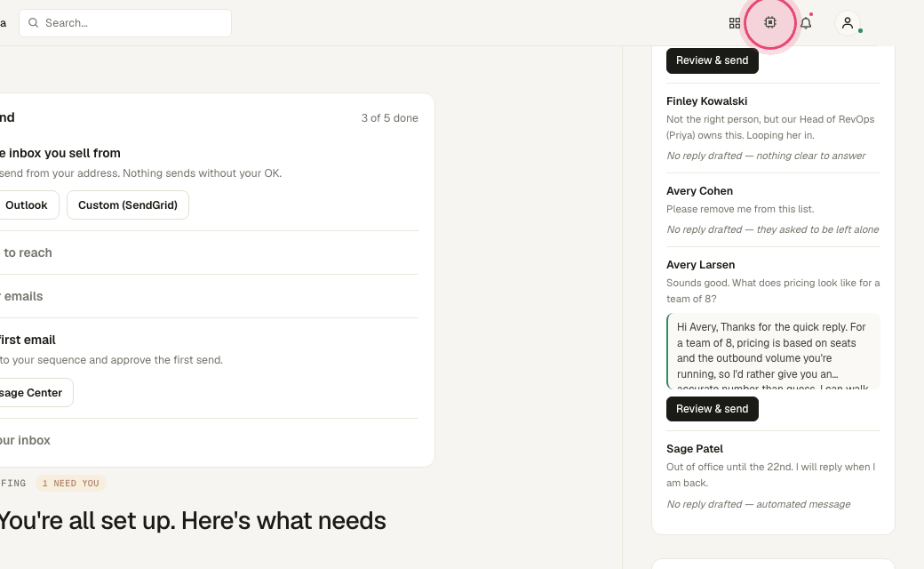This screenshot has width=924, height=569.
Task: Click Review & send above Finley Kowalski
Action: pos(712,60)
